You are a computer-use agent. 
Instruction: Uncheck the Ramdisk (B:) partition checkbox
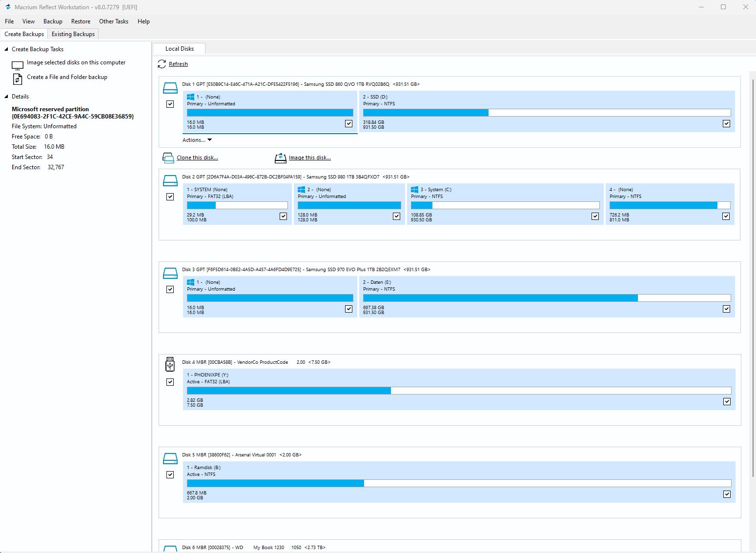click(727, 494)
